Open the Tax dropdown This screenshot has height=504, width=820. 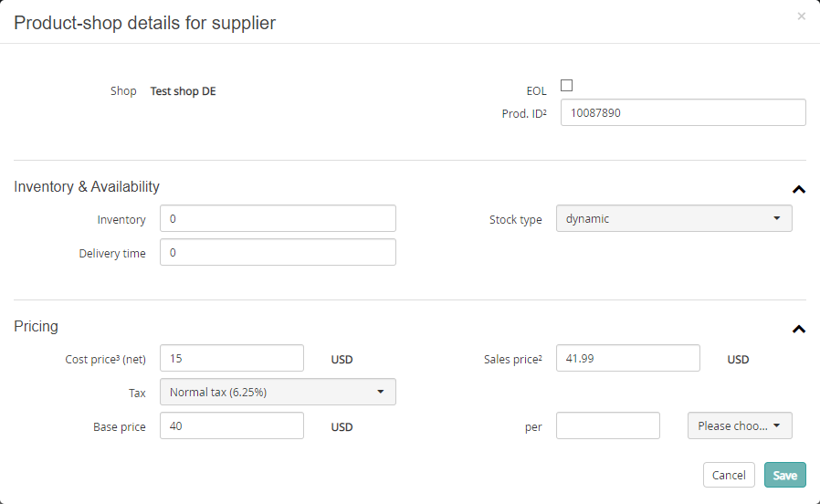[278, 392]
